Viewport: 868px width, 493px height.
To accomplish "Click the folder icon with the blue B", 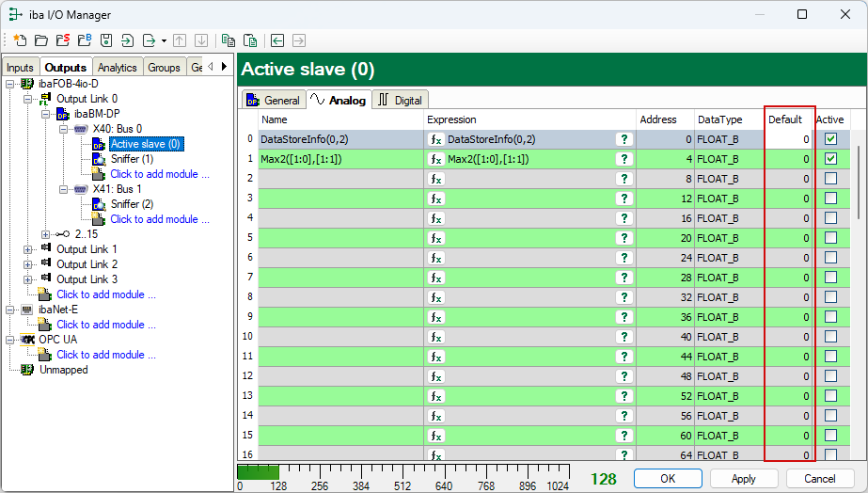I will point(84,40).
